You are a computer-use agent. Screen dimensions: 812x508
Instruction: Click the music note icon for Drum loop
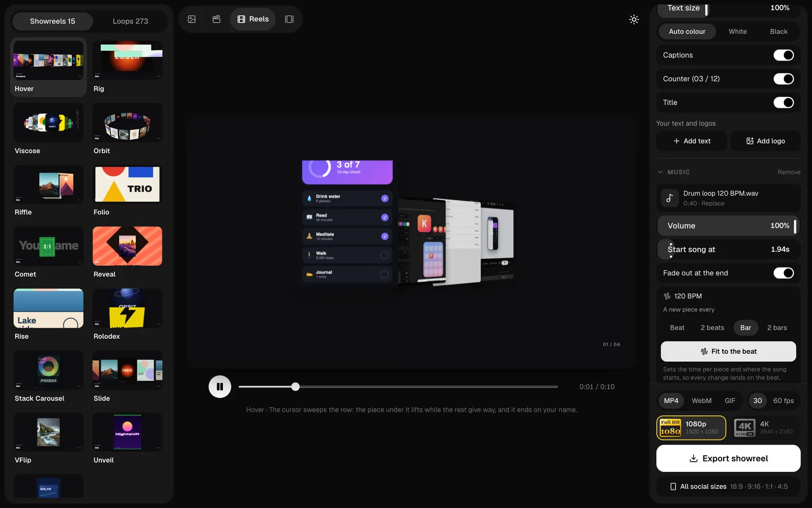click(x=669, y=198)
